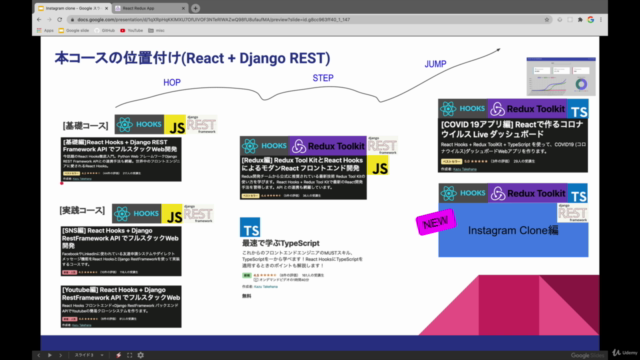Enter fullscreen presentation mode
This screenshot has height=360, width=640.
coord(130,355)
